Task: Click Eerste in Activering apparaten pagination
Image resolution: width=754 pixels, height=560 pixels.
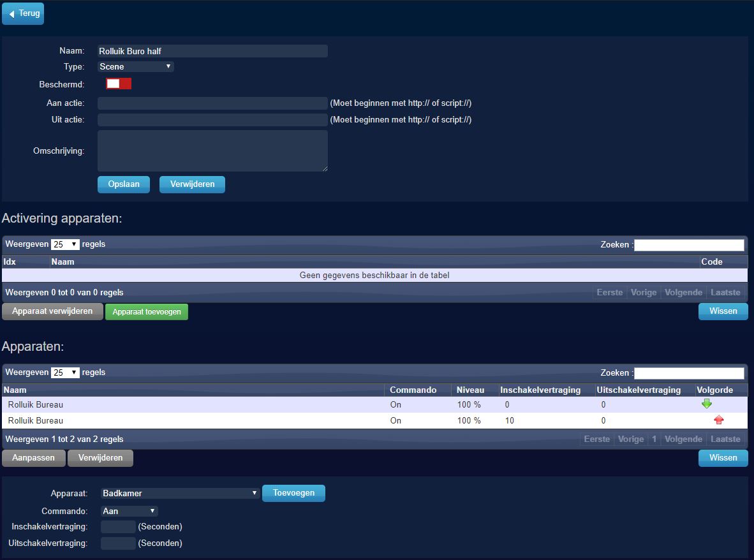Action: [x=610, y=292]
